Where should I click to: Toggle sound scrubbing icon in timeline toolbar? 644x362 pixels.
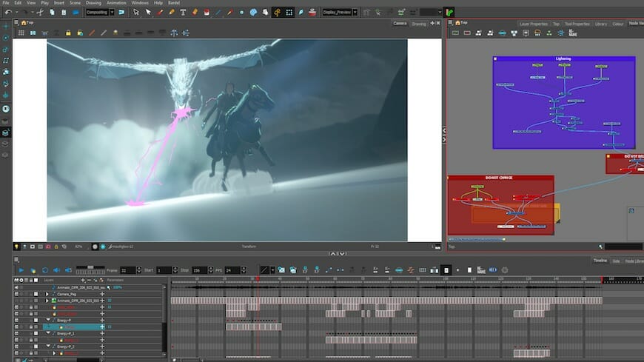point(68,270)
